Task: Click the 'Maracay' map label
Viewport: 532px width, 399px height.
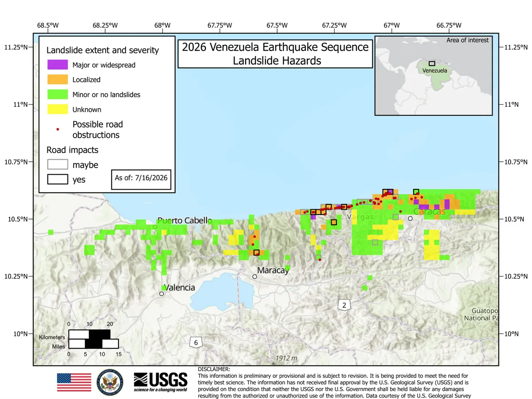Action: 273,270
